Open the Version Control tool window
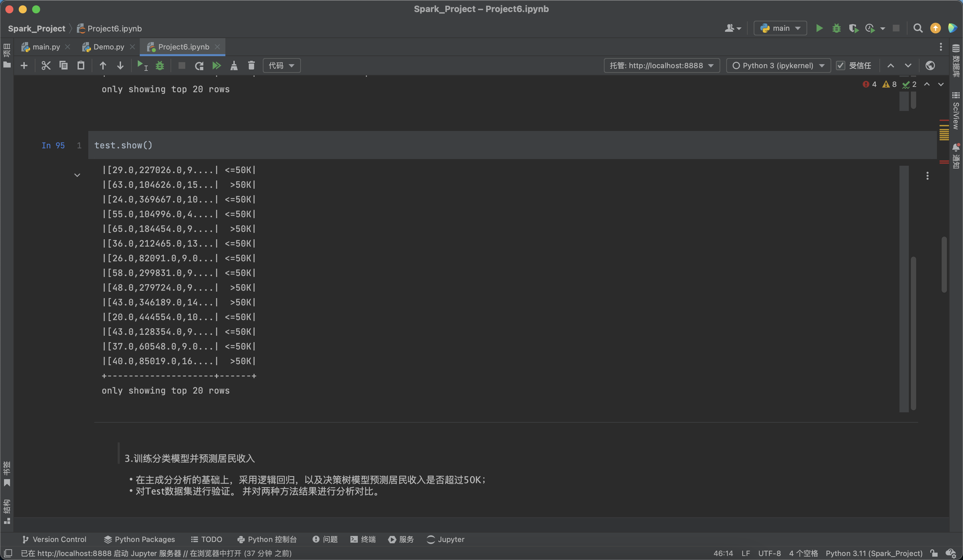963x560 pixels. pos(54,539)
